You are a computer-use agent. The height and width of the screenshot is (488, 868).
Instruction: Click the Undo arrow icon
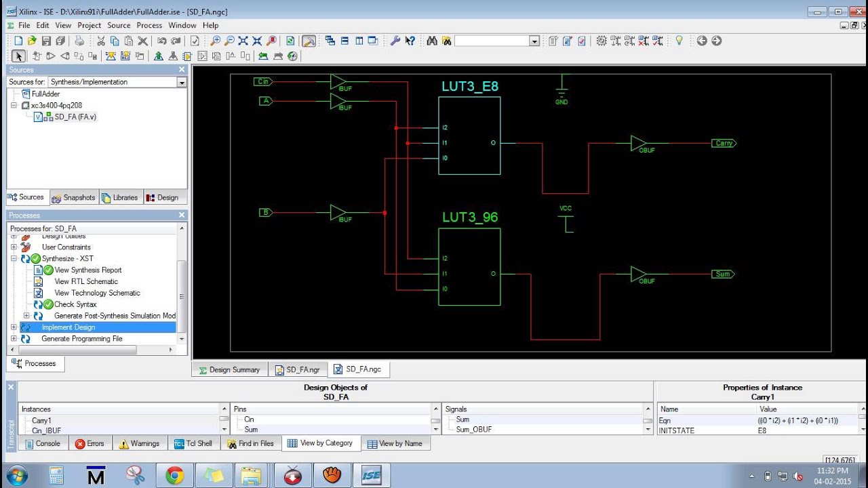(162, 41)
